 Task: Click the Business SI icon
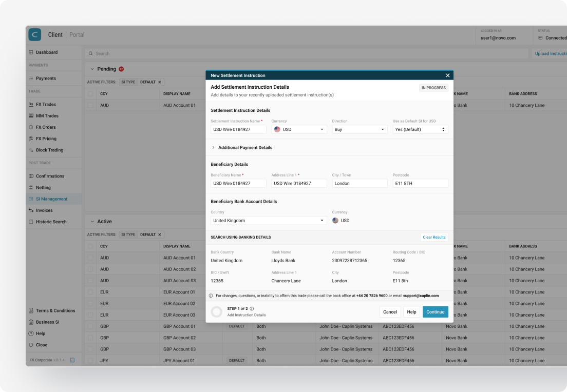[31, 322]
